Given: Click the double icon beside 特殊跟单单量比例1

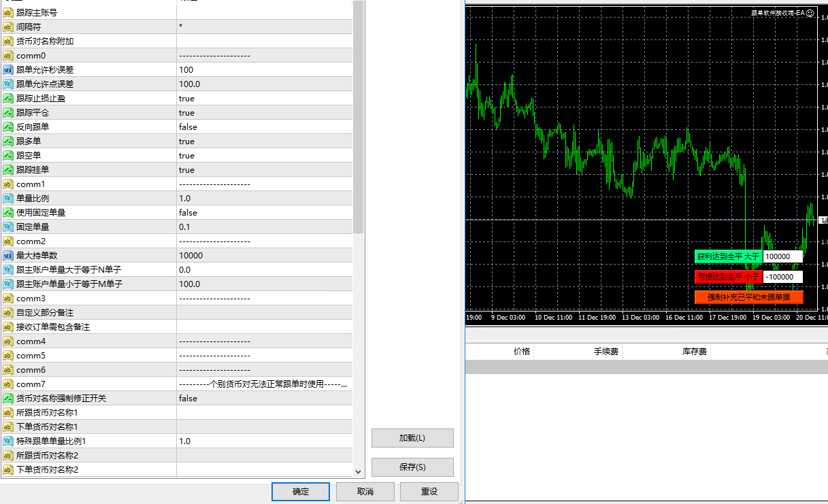Looking at the screenshot, I should (x=8, y=441).
